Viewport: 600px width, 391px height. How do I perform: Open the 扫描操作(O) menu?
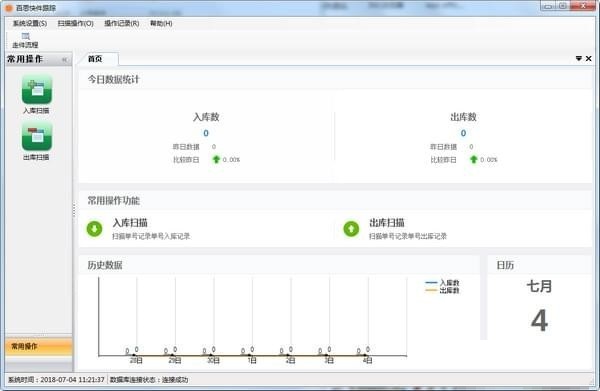[x=75, y=23]
